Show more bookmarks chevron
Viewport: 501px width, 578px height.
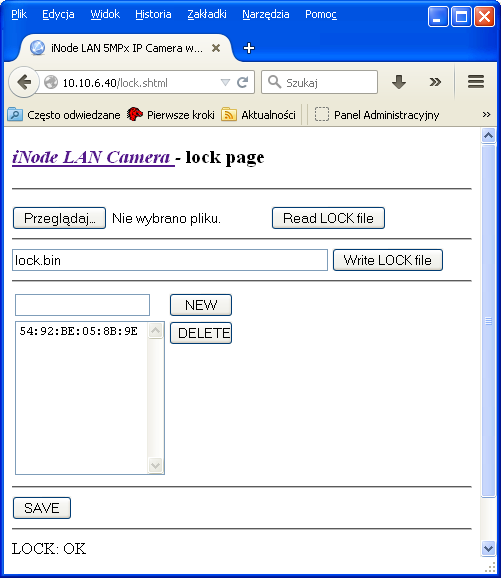(486, 115)
